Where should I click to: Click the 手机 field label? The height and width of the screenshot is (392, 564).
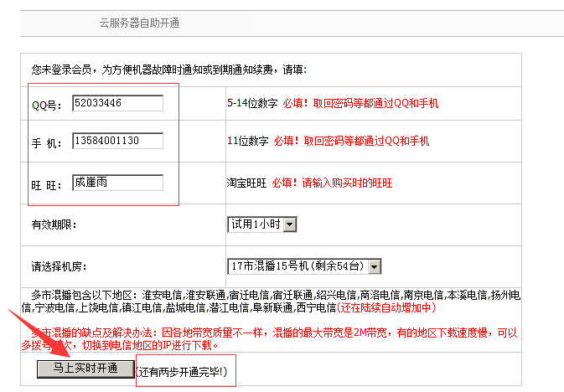tap(47, 143)
